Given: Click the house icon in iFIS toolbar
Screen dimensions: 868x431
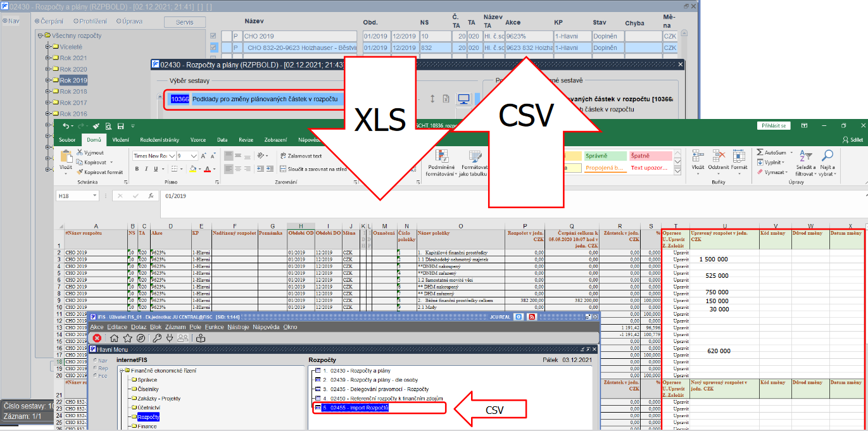Looking at the screenshot, I should [x=115, y=338].
